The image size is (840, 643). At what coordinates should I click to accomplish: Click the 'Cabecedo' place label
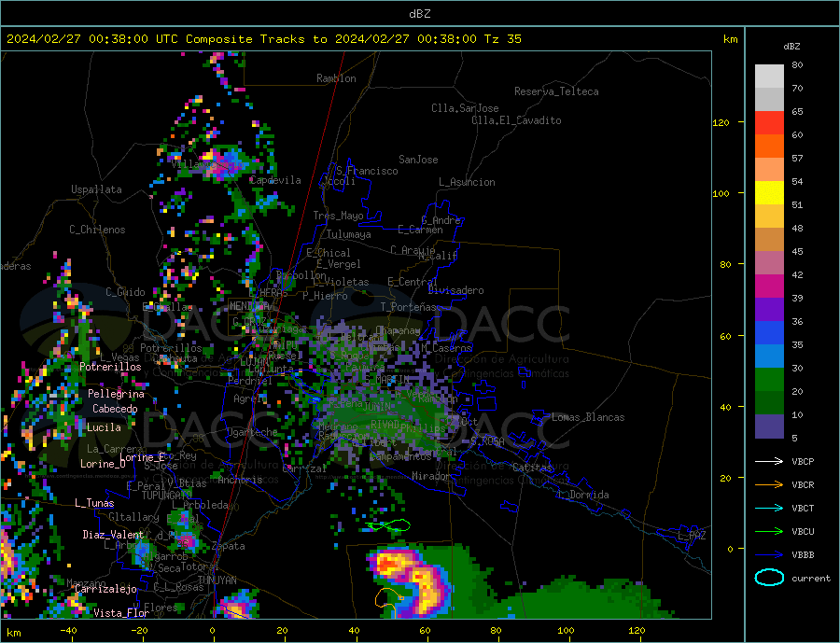(x=115, y=409)
